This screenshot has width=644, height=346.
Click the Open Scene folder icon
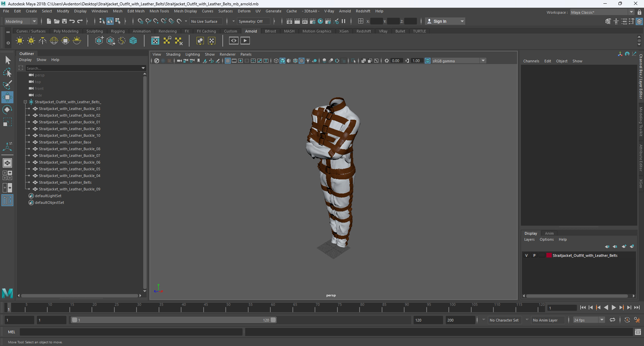(56, 21)
